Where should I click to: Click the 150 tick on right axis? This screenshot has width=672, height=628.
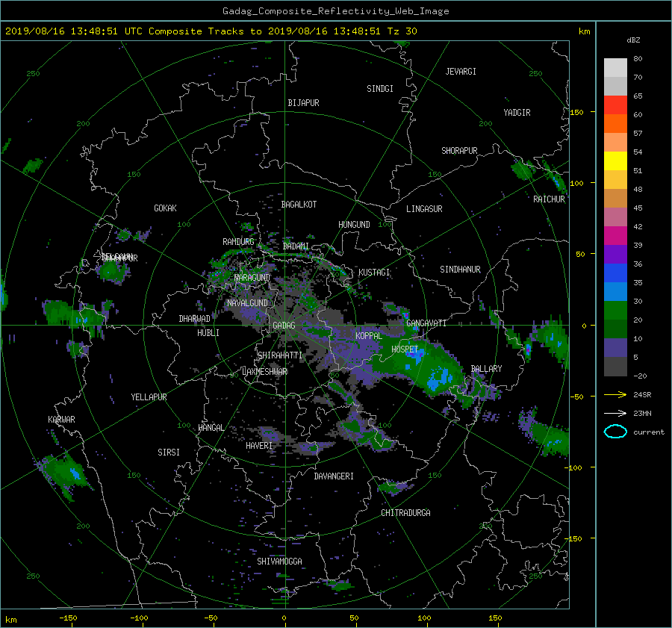577,112
